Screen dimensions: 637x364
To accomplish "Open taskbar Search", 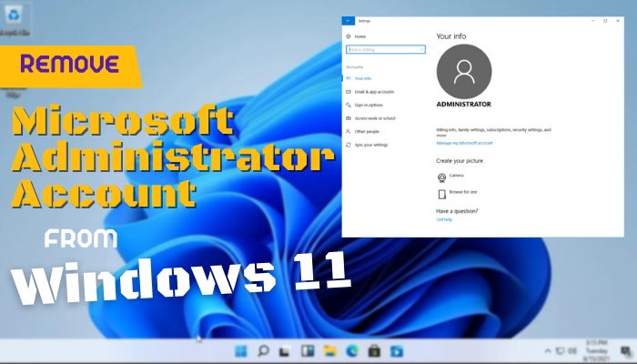I will click(x=263, y=351).
